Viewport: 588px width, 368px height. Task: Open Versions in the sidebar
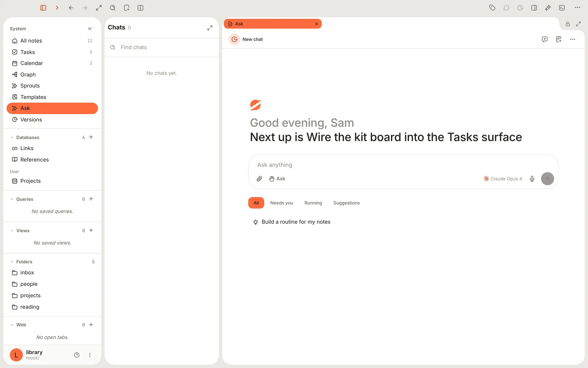click(52, 120)
